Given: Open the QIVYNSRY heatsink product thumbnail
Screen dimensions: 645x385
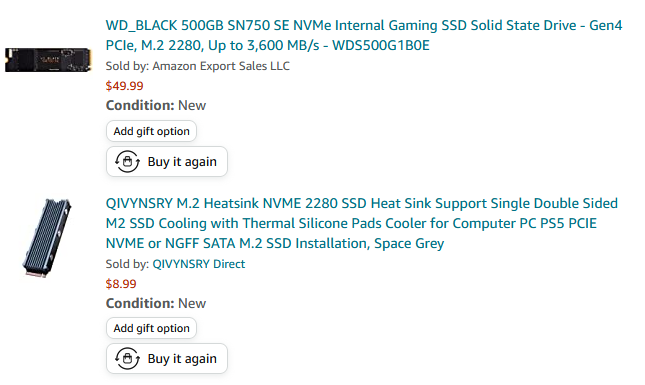Looking at the screenshot, I should point(47,238).
